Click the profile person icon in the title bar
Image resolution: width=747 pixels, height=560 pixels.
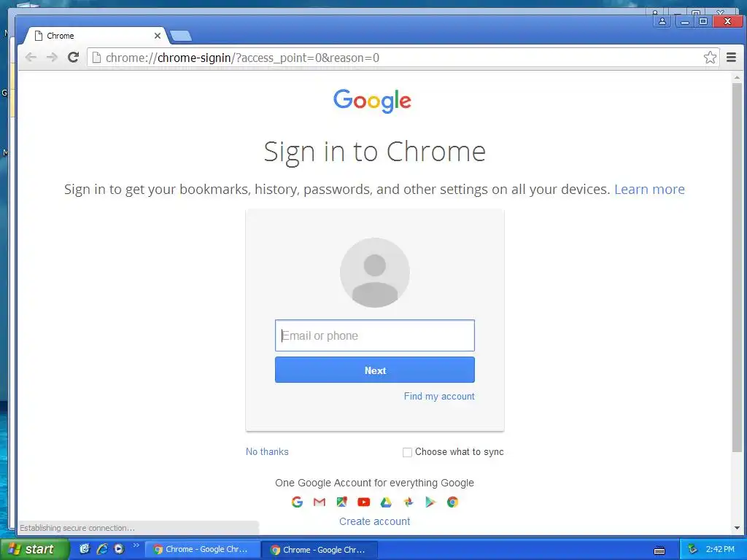pos(662,21)
